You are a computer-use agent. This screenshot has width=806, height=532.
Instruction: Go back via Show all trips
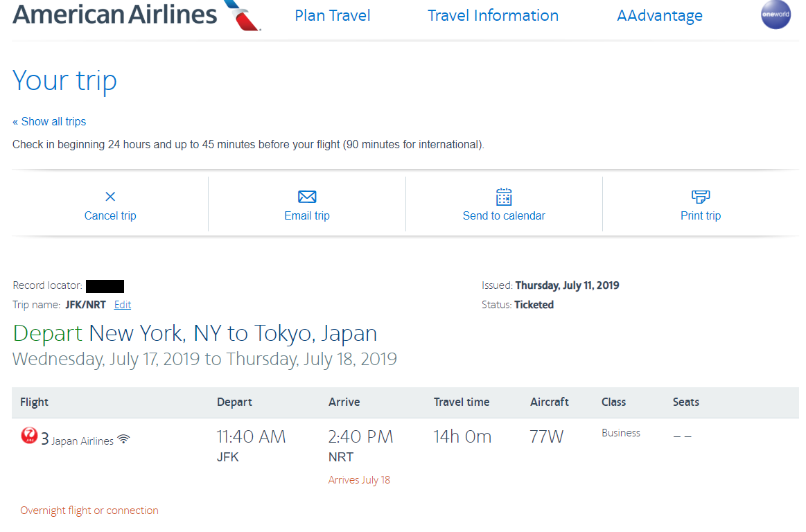49,121
